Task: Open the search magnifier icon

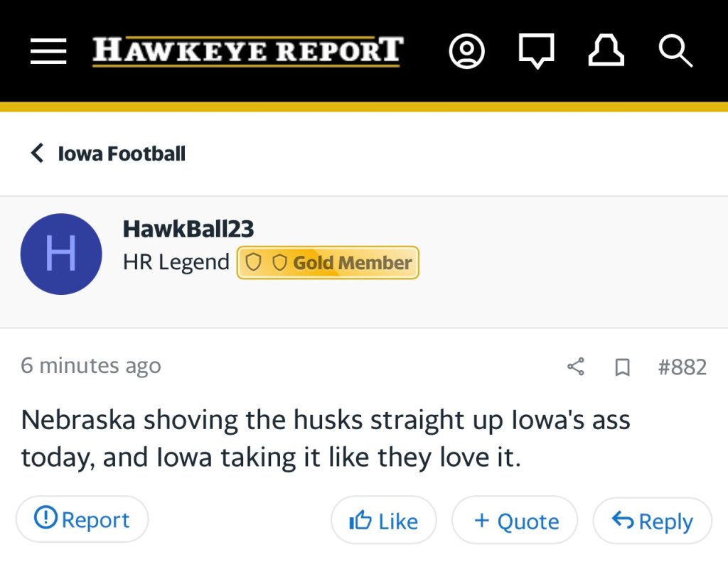Action: 675,51
